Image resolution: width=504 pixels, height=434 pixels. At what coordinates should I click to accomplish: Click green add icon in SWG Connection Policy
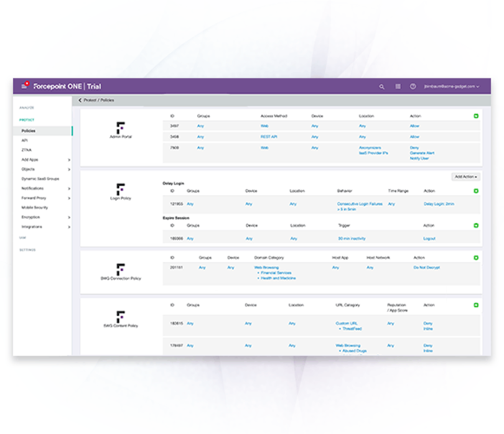pos(476,257)
